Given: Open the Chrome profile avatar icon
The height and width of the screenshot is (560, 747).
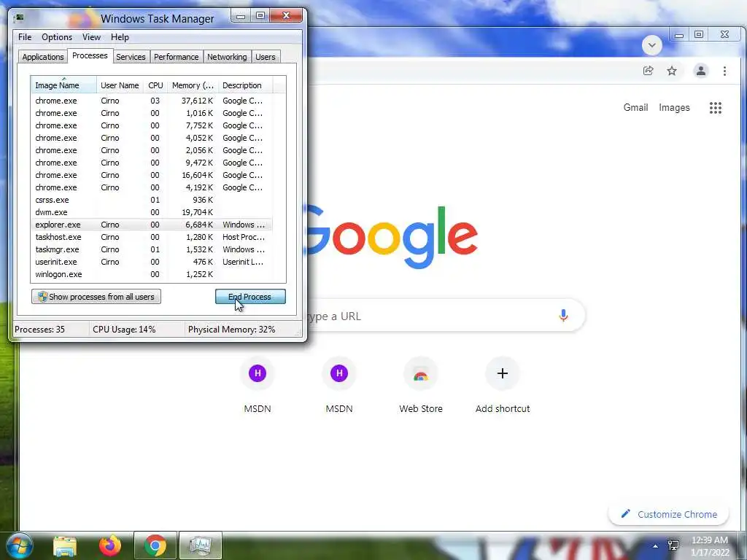Looking at the screenshot, I should [x=701, y=71].
